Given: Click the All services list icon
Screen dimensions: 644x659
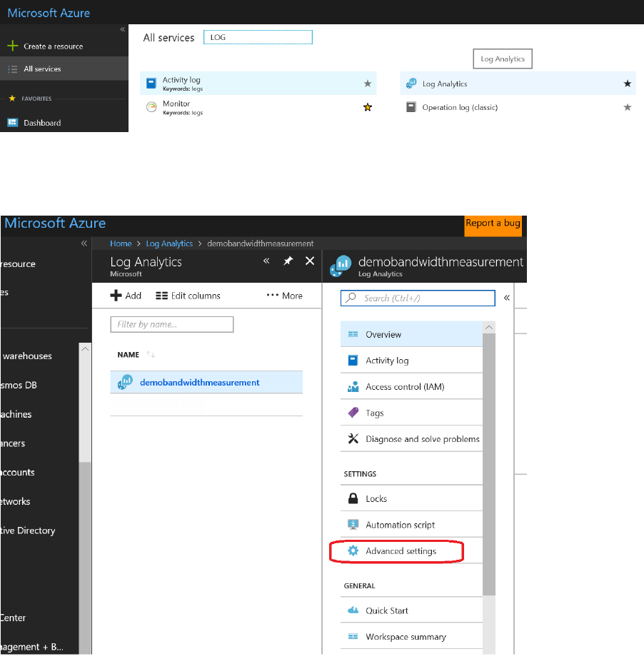Looking at the screenshot, I should [x=13, y=69].
